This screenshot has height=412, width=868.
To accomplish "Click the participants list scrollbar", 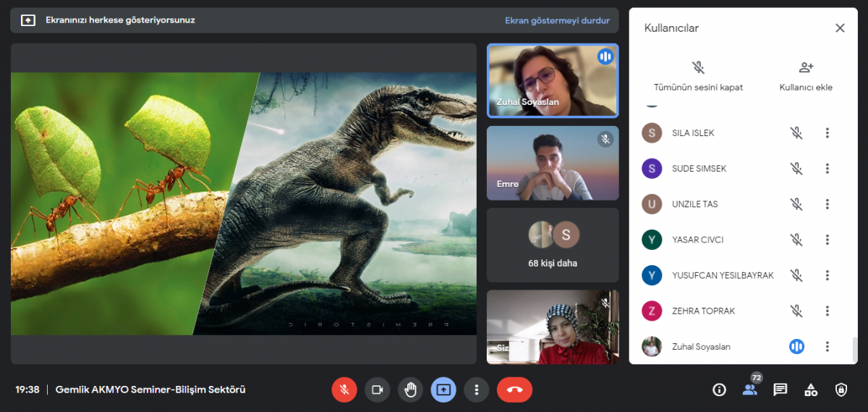I will (854, 350).
